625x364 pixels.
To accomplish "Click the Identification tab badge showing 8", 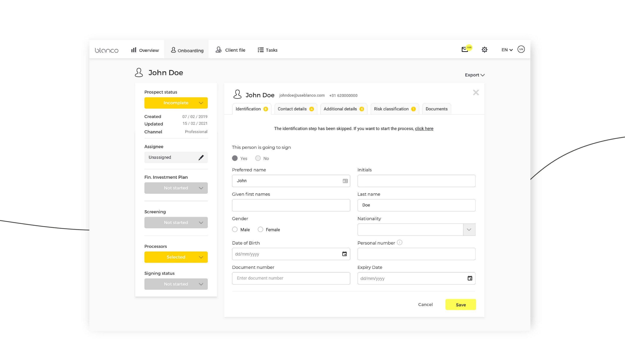I will pos(266,109).
